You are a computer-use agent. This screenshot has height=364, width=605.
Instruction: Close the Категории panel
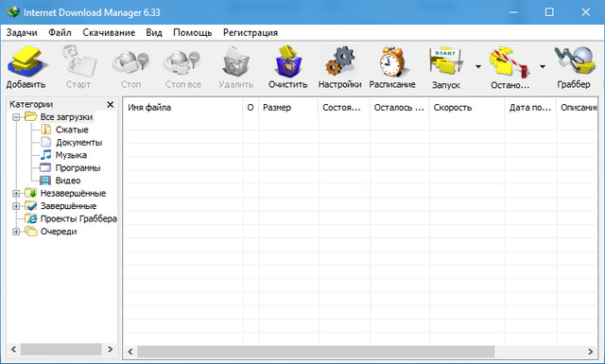click(x=111, y=104)
